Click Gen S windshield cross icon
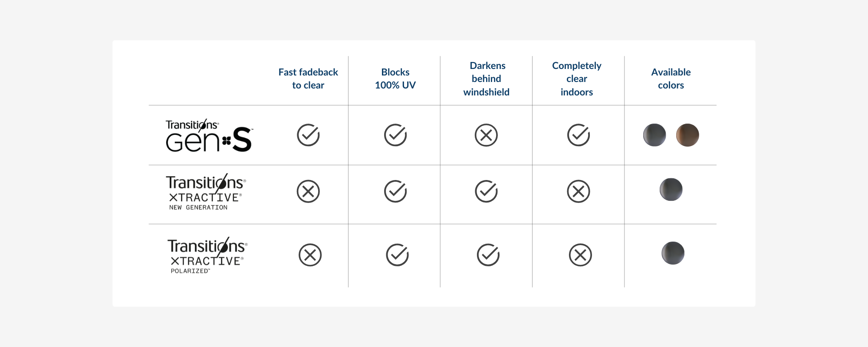868x347 pixels. [x=486, y=135]
